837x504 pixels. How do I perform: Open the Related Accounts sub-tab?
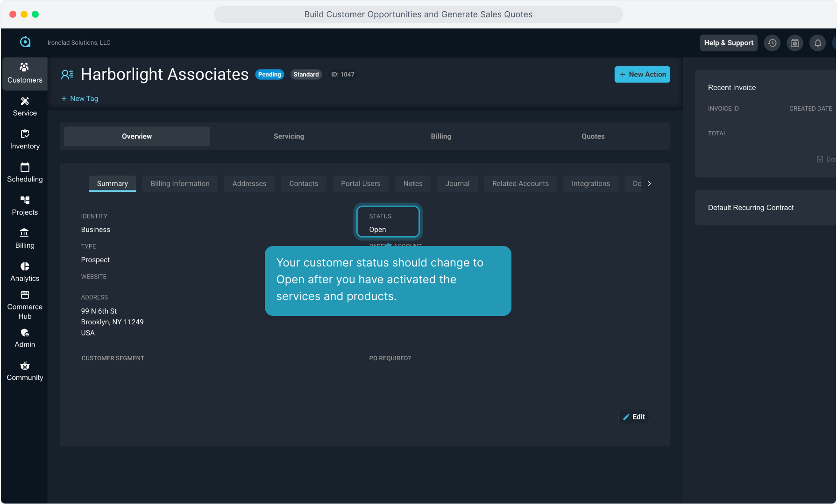click(520, 183)
